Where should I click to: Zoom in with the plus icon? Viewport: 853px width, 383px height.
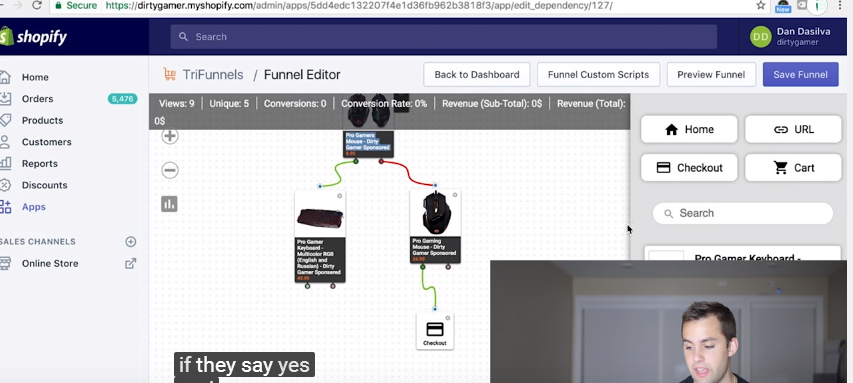point(170,136)
